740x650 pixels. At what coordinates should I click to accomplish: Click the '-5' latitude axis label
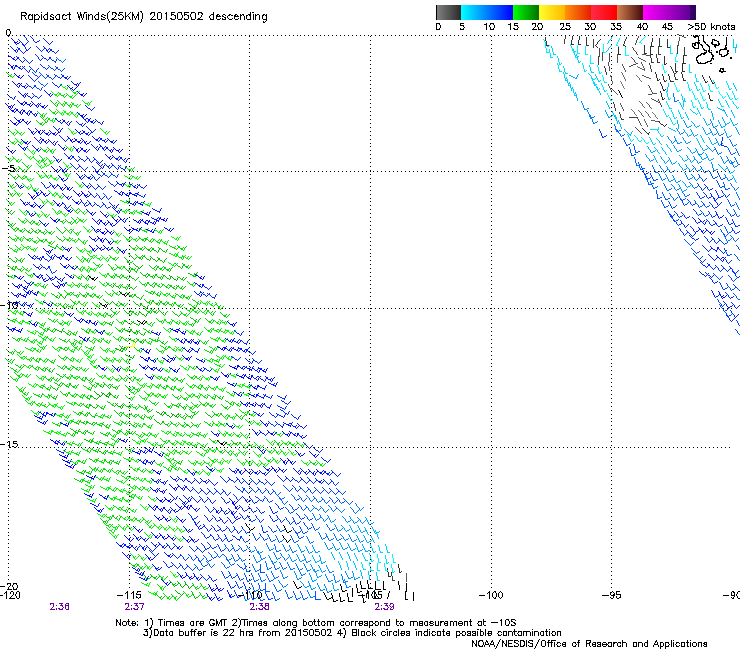pyautogui.click(x=9, y=169)
